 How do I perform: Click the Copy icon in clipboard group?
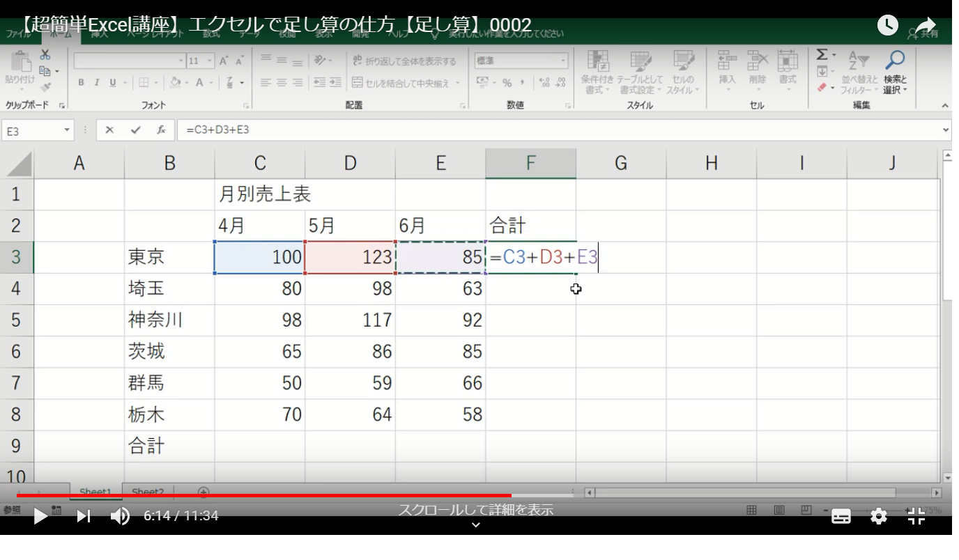(x=45, y=70)
